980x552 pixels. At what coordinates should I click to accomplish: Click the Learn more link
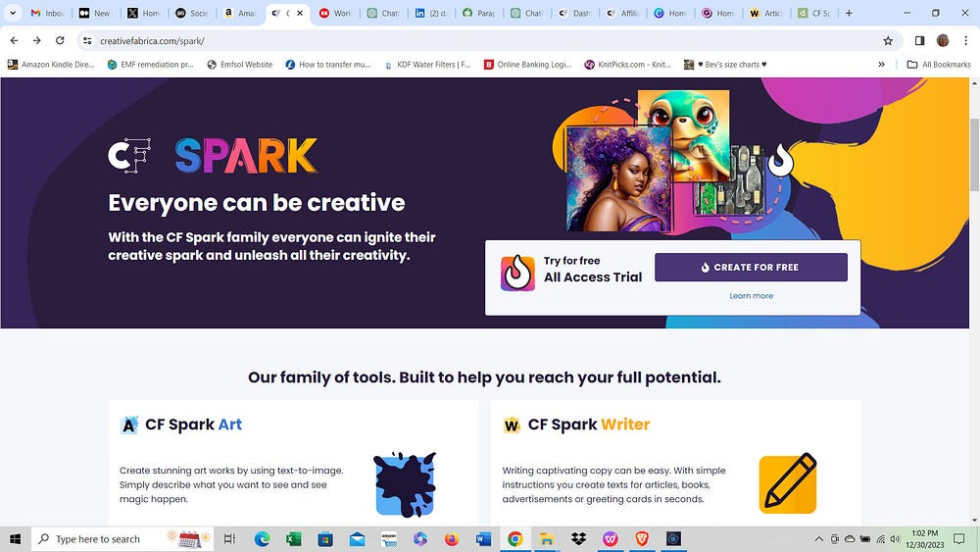click(752, 296)
